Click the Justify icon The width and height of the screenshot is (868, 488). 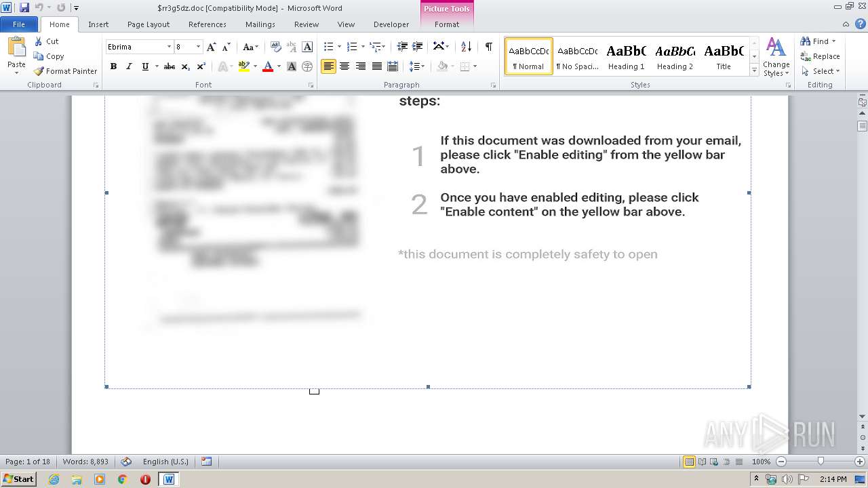tap(376, 66)
